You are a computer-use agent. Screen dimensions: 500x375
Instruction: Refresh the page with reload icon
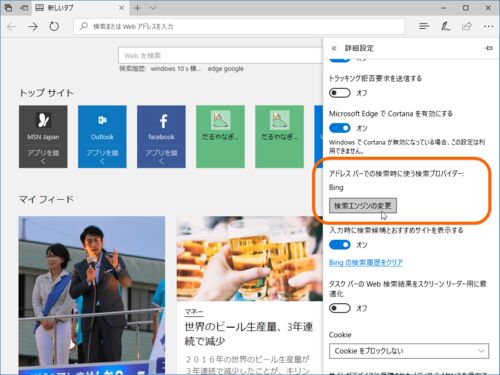(54, 26)
